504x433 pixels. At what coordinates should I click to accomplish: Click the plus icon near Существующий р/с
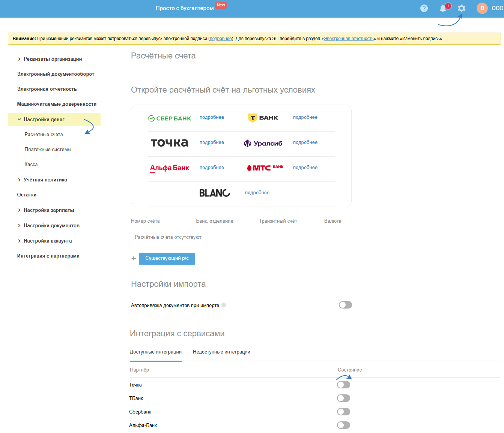[x=134, y=258]
